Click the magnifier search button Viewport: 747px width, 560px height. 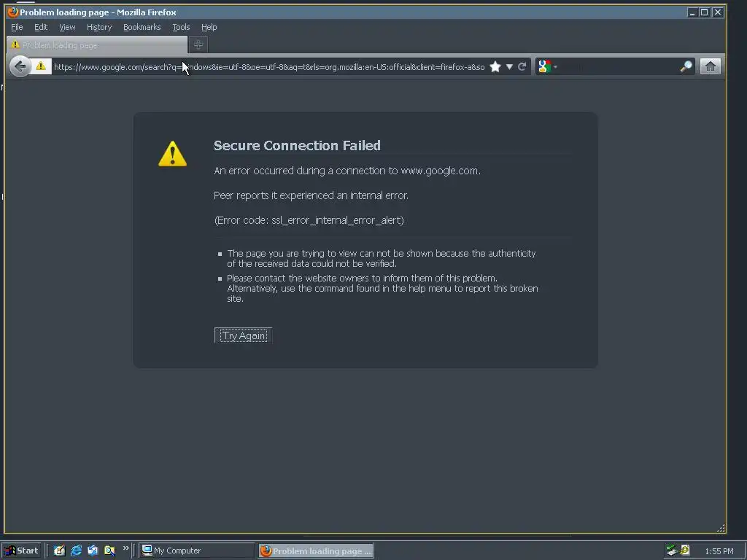tap(686, 66)
